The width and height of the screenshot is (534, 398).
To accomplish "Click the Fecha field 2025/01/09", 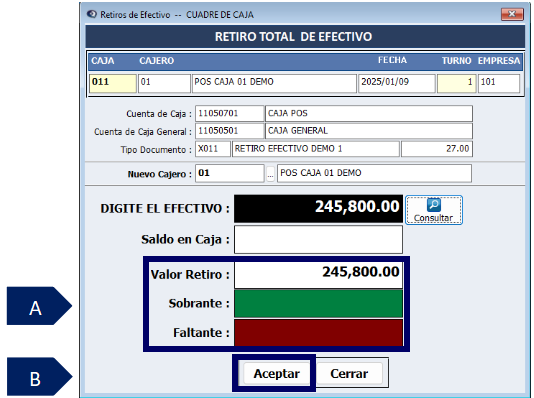I will point(397,83).
